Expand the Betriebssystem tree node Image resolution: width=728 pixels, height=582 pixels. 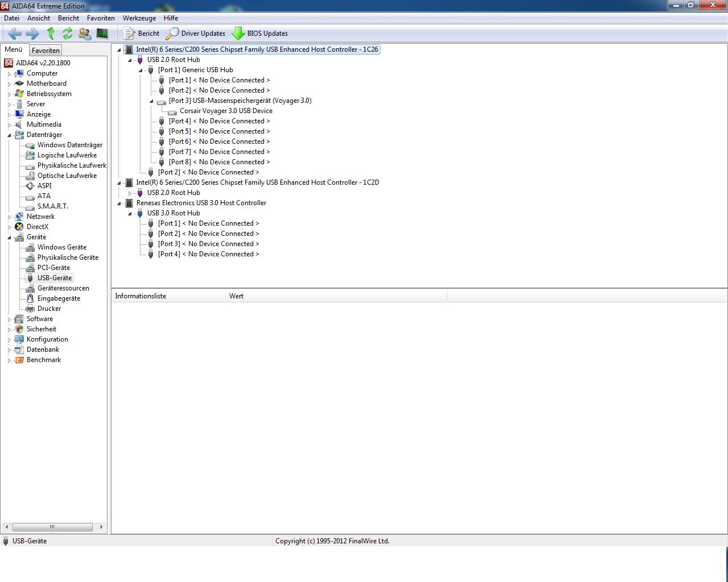pos(9,94)
